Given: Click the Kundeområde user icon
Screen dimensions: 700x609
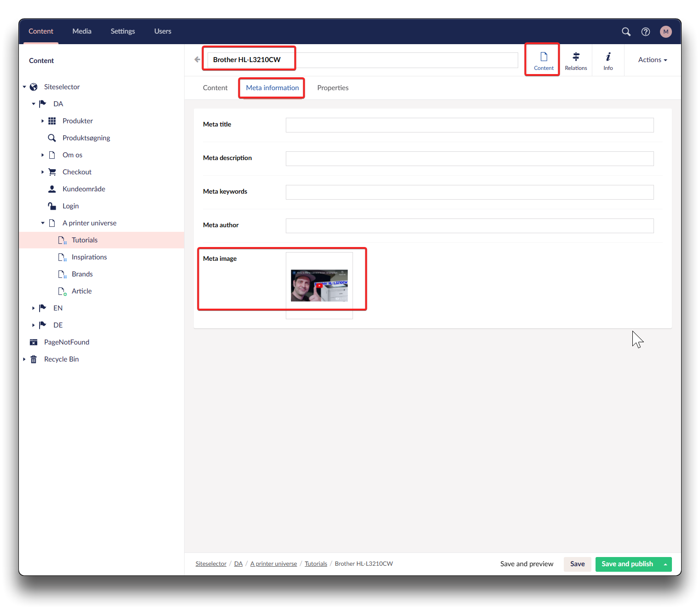Looking at the screenshot, I should 52,189.
